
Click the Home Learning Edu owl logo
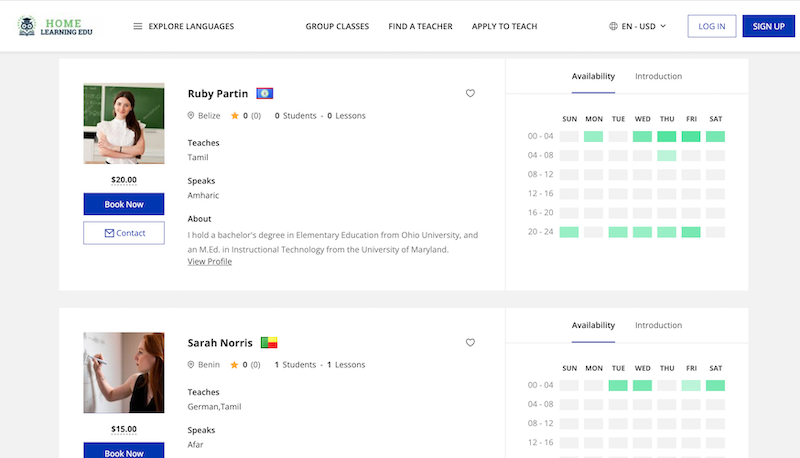(x=55, y=26)
